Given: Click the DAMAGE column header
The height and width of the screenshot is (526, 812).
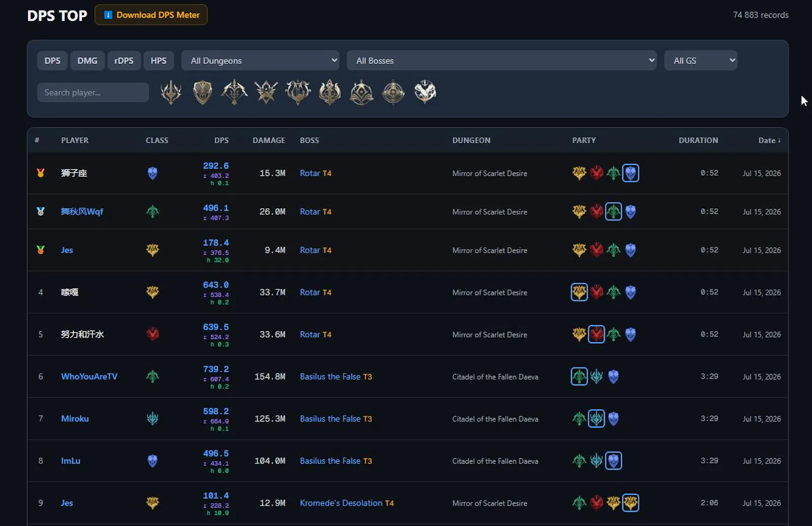Looking at the screenshot, I should 269,140.
